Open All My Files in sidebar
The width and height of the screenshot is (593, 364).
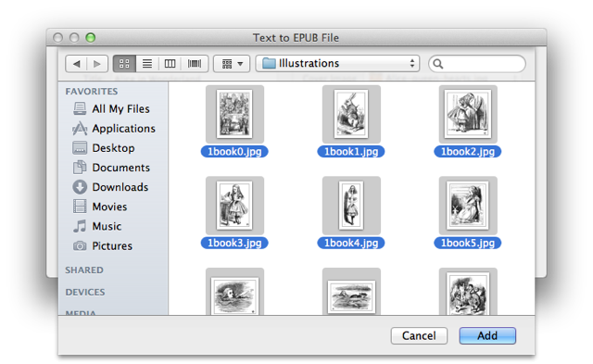pos(112,109)
